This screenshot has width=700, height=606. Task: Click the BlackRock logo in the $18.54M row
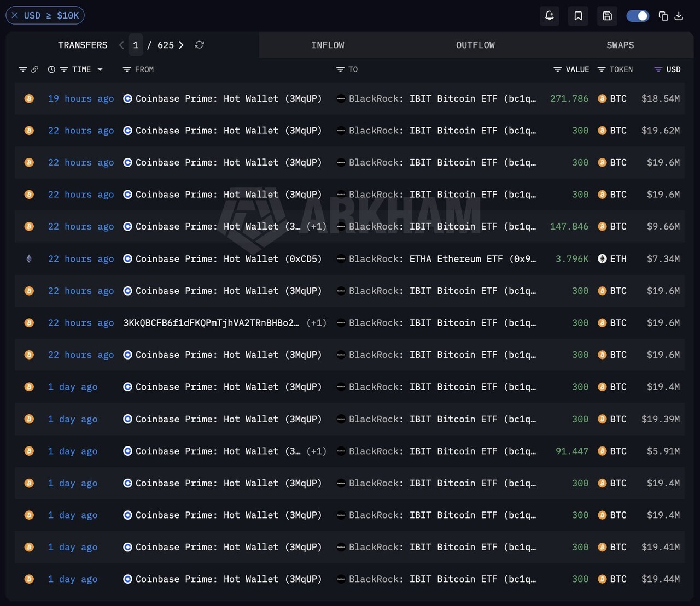(341, 98)
